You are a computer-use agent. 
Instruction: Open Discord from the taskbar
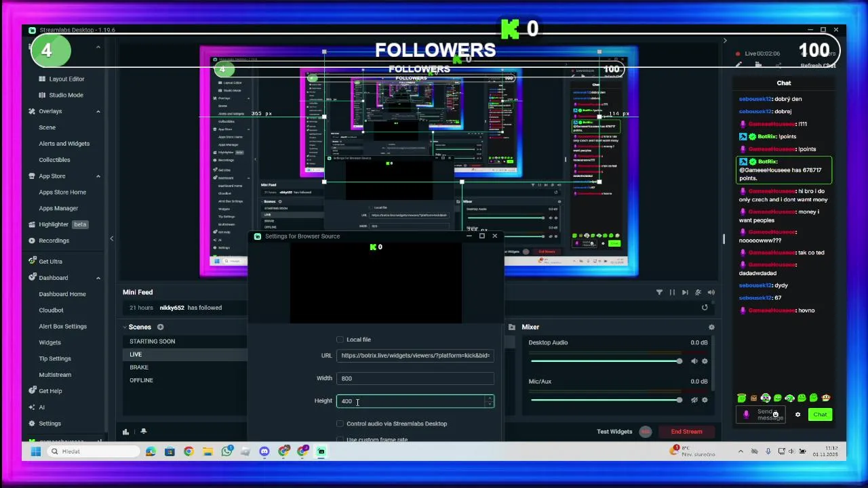[264, 451]
